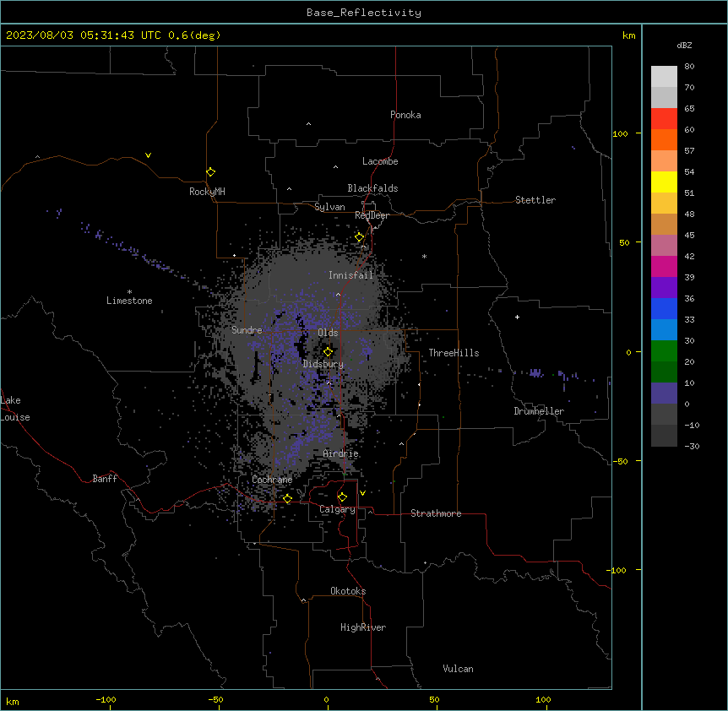The image size is (728, 711).
Task: Click the RockyMH label
Action: [x=207, y=191]
